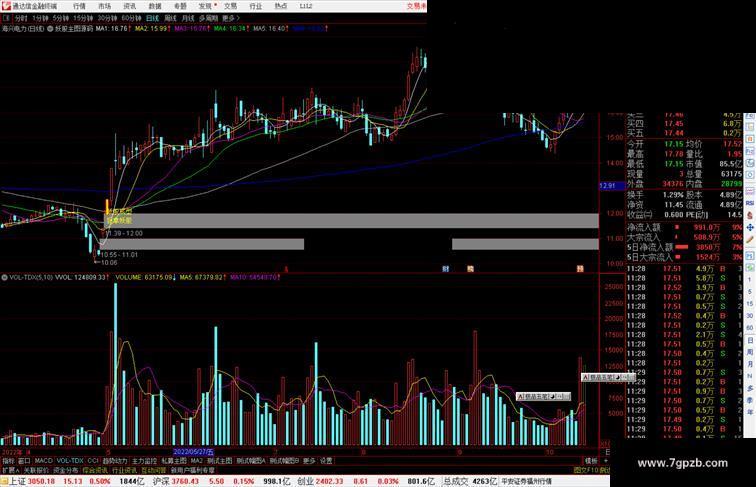Switch chart to 60分钟 period
Image resolution: width=756 pixels, height=487 pixels.
(x=131, y=18)
